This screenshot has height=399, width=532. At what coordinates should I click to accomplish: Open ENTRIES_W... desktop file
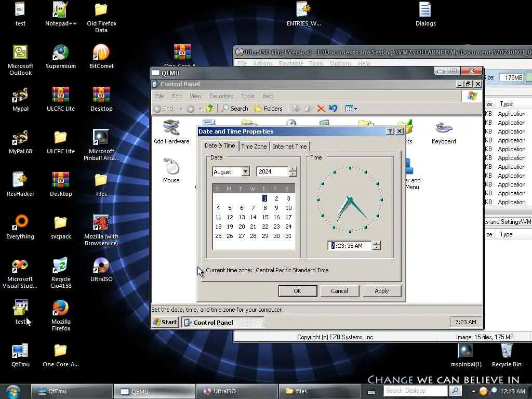(x=303, y=14)
